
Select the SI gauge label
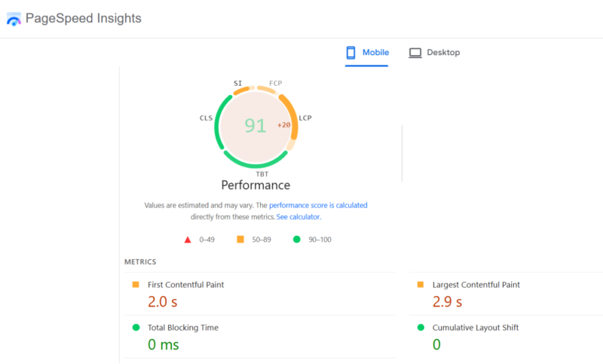tap(237, 83)
